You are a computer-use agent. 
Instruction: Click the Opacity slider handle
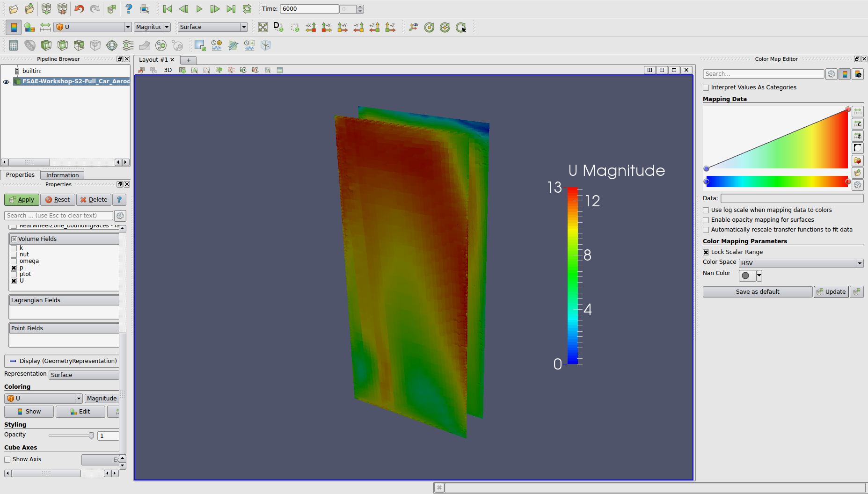(x=91, y=436)
